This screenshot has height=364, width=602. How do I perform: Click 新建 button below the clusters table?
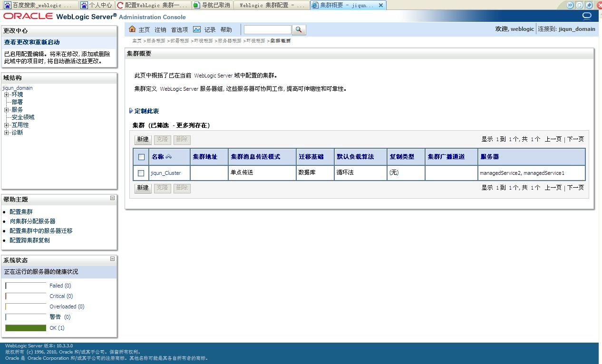143,188
